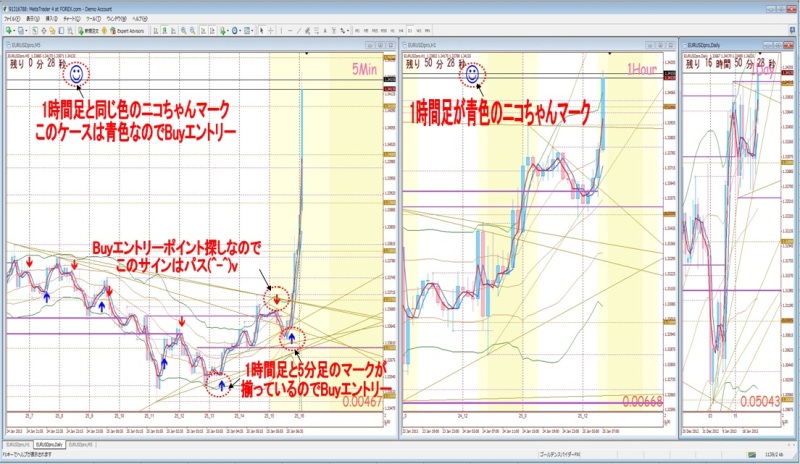Launch the Strategy Tester icon
Image resolution: width=800 pixels, height=464 pixels.
coord(70,31)
